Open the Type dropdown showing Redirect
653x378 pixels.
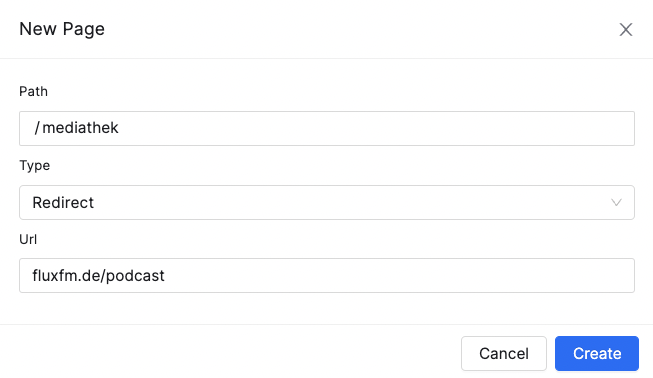(327, 202)
